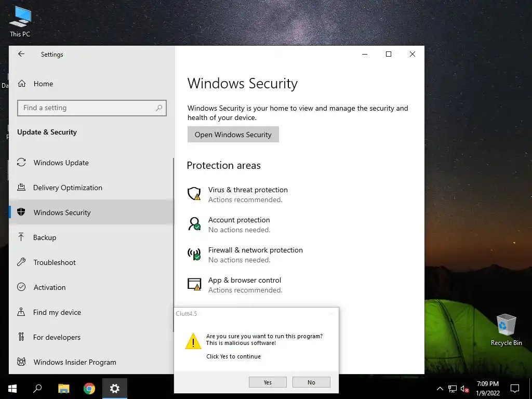Click the Clutt4.5 dialog title bar

(256, 313)
